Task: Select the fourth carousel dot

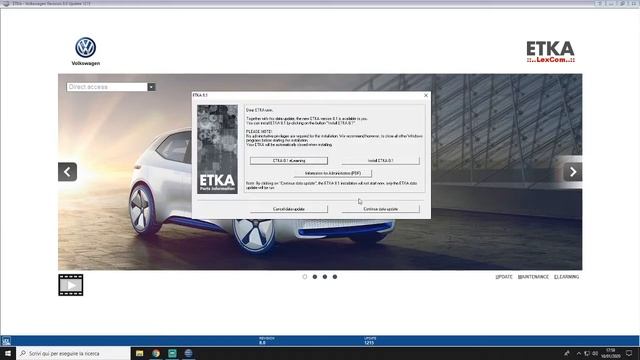Action: [x=335, y=277]
